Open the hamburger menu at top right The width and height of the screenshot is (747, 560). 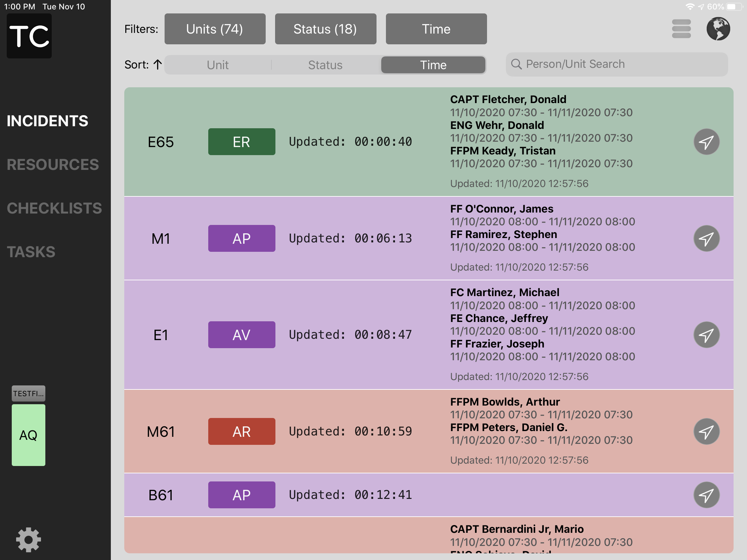click(682, 29)
